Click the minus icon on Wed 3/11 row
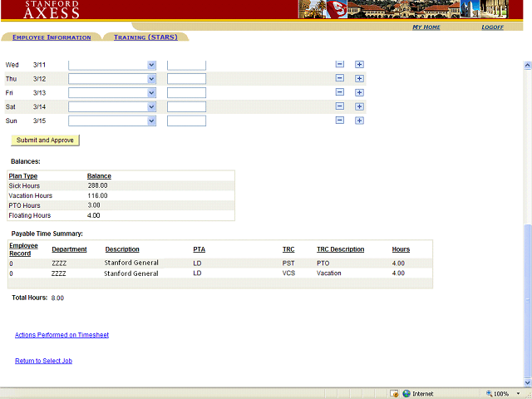Viewport: 532px width, 399px height. 339,65
